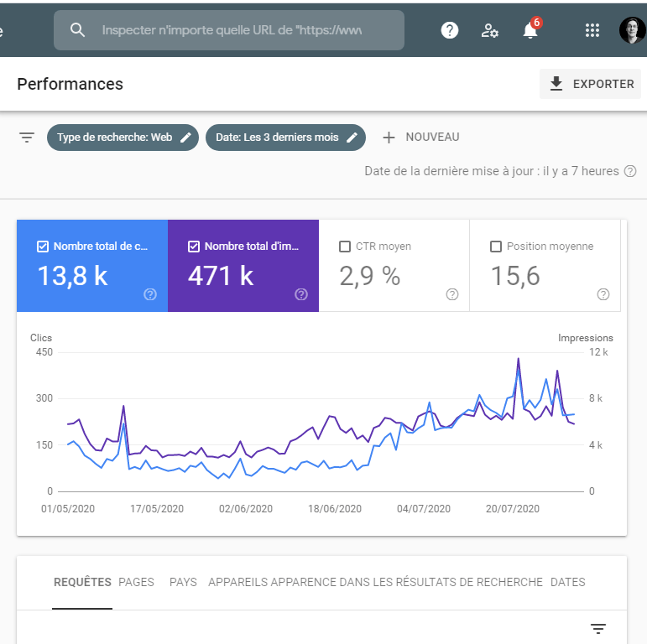Switch to the PAGES tab
647x644 pixels.
pyautogui.click(x=136, y=582)
